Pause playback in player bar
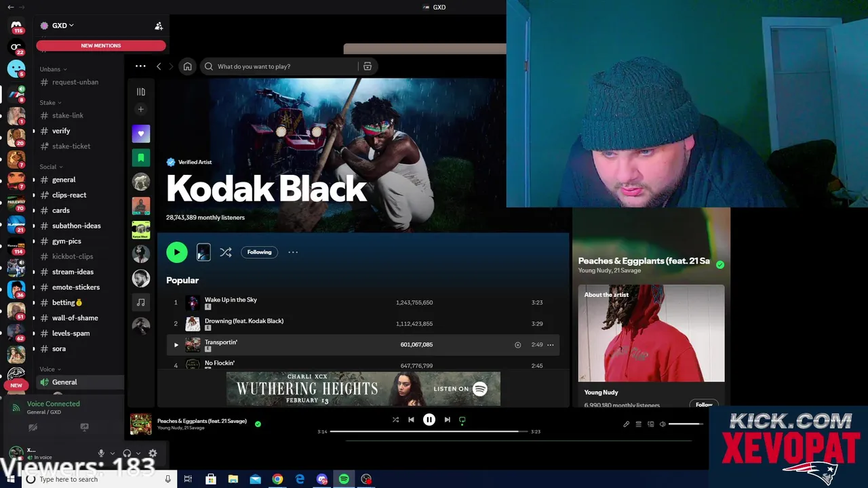Screen dimensions: 868x488 [429, 420]
